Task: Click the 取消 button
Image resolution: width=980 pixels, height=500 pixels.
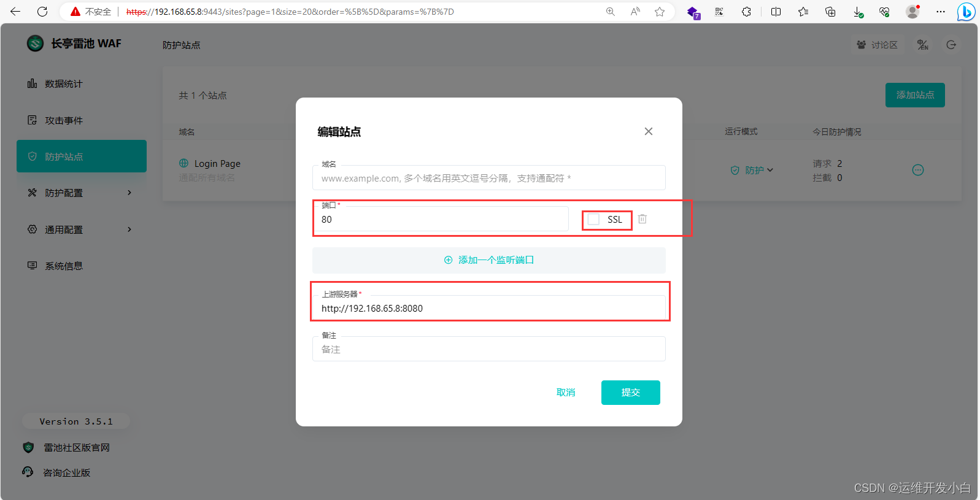Action: click(x=566, y=393)
